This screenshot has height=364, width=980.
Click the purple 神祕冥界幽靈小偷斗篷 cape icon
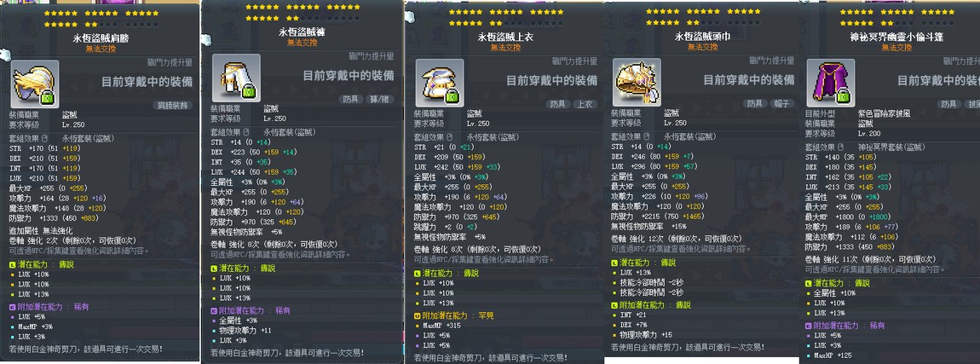pyautogui.click(x=831, y=83)
